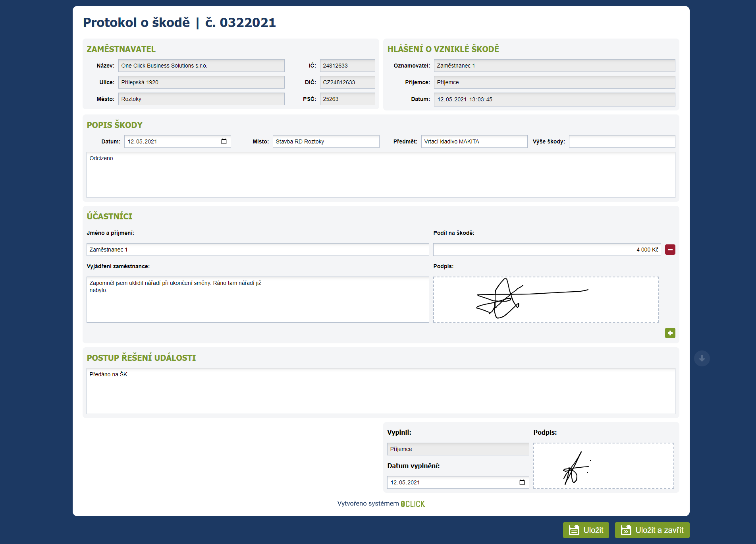Open calendar picker in damage description date
This screenshot has width=756, height=544.
click(224, 141)
